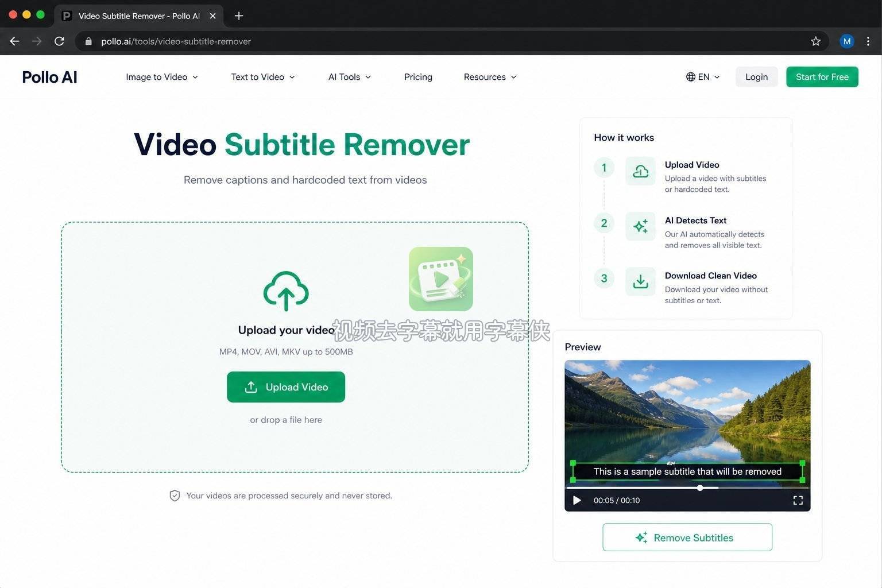The width and height of the screenshot is (882, 588).
Task: Click the Pollo AI logo
Action: pyautogui.click(x=49, y=77)
